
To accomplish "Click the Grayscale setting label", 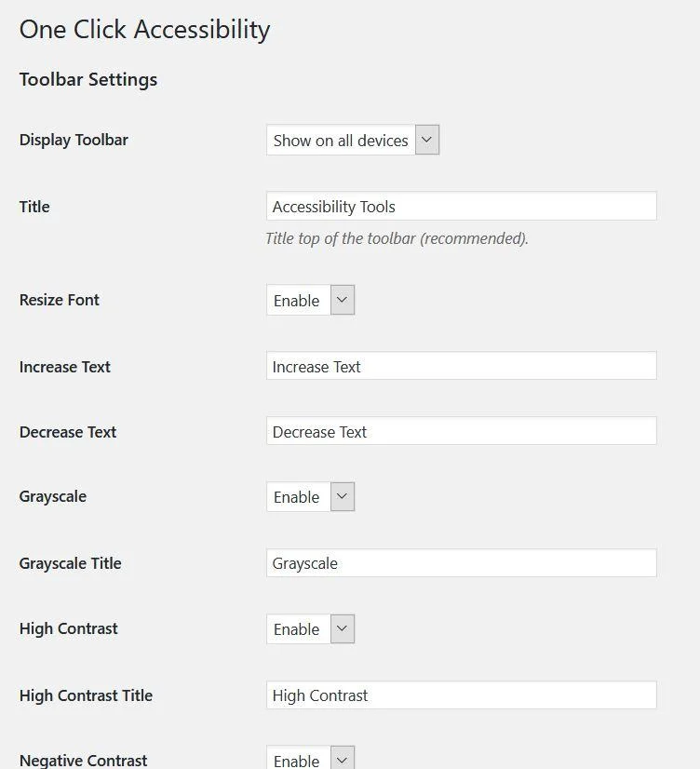I will coord(52,496).
